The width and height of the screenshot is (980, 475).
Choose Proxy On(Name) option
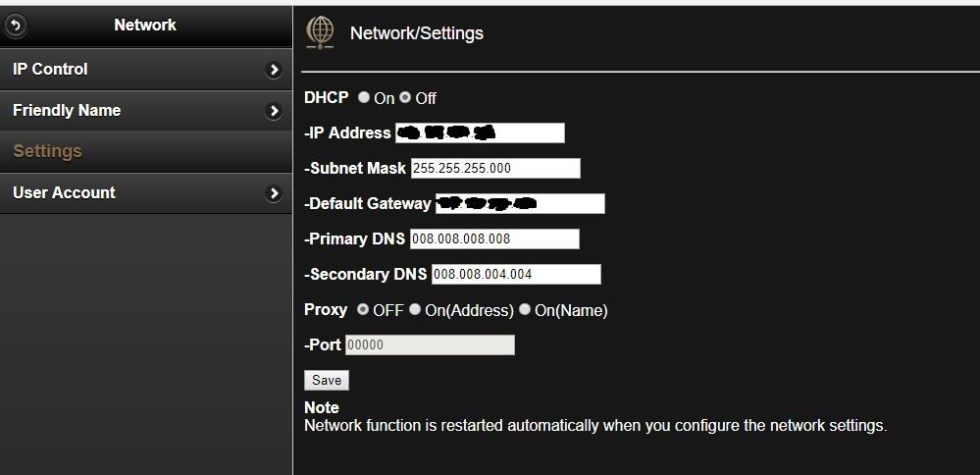point(525,309)
